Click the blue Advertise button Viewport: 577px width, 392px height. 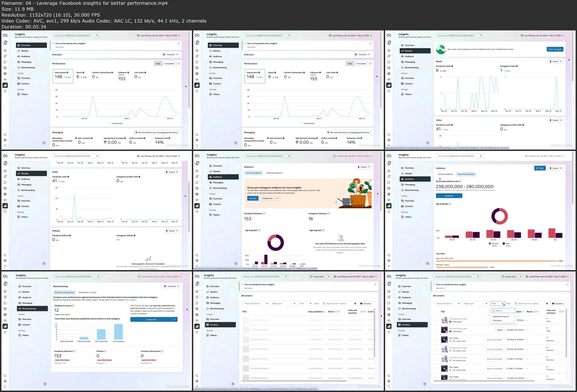point(449,196)
